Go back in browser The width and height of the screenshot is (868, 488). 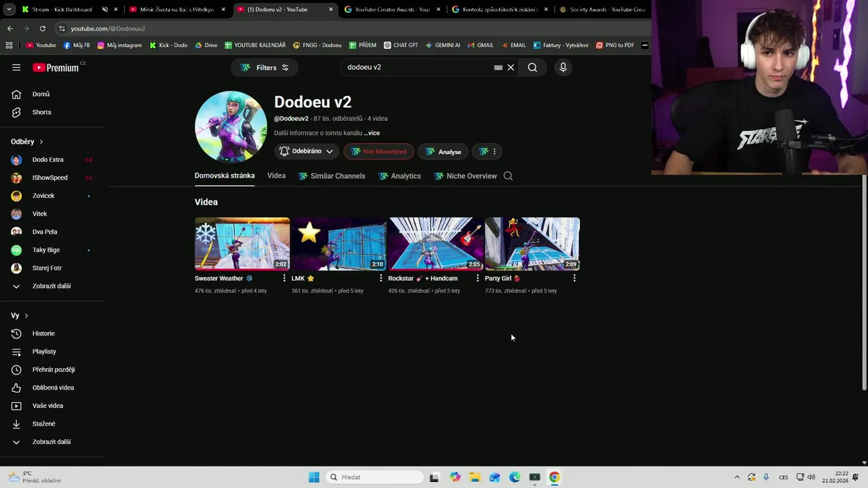click(9, 28)
